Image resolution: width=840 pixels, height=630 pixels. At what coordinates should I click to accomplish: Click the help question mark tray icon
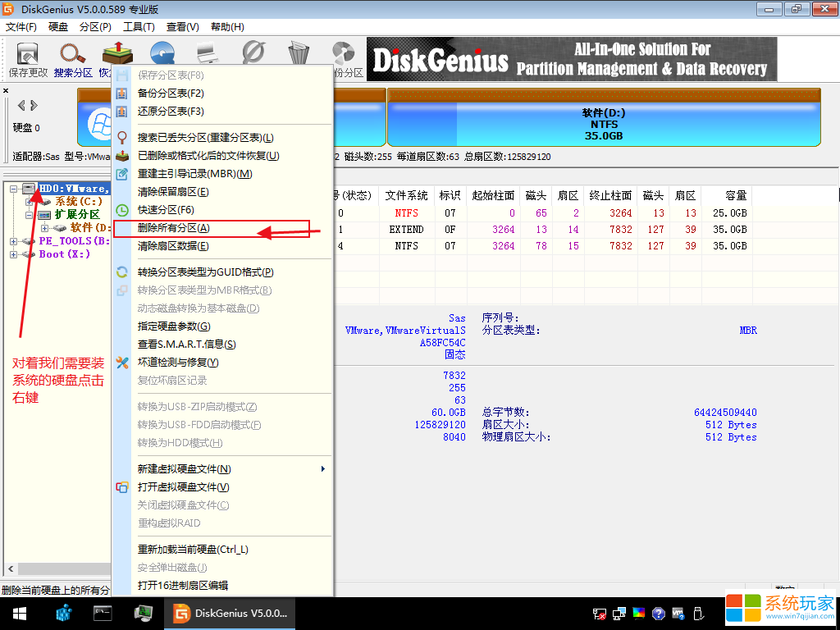(x=659, y=614)
